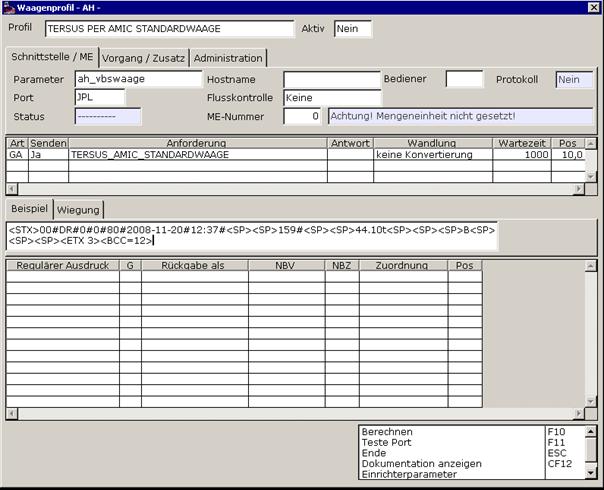Click the function list's up scroll arrow
Image resolution: width=604 pixels, height=490 pixels.
coord(591,431)
